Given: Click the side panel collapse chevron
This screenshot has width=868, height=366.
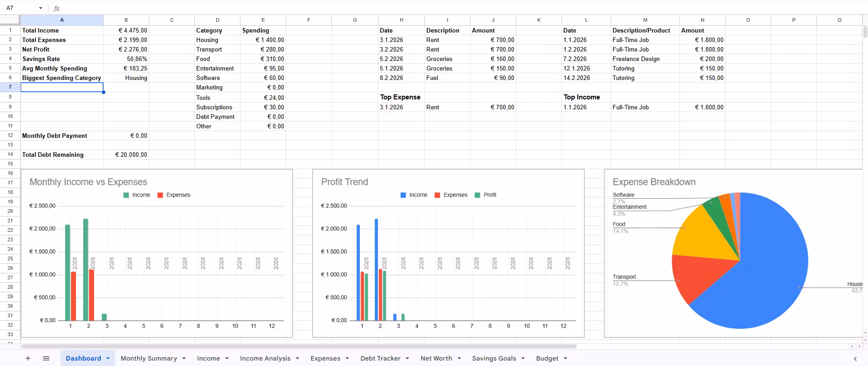Looking at the screenshot, I should tap(855, 358).
